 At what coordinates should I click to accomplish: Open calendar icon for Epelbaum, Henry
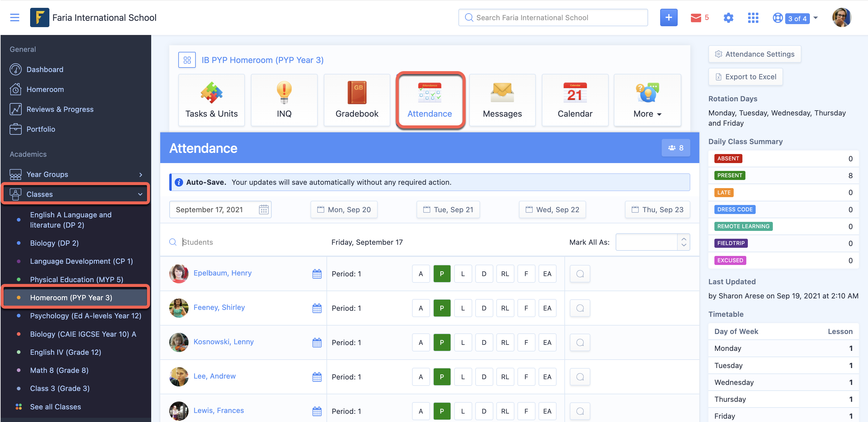317,274
